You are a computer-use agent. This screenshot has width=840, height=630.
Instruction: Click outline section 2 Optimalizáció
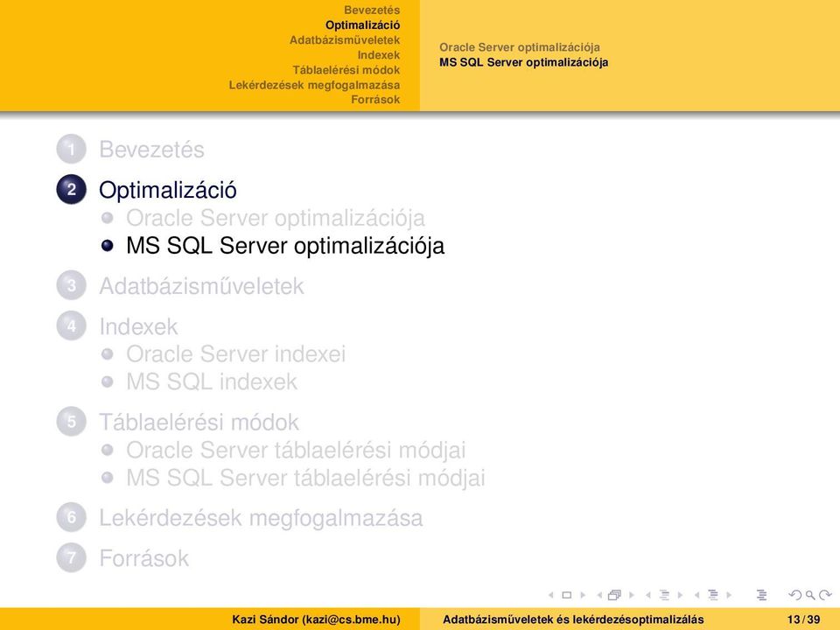pos(168,190)
